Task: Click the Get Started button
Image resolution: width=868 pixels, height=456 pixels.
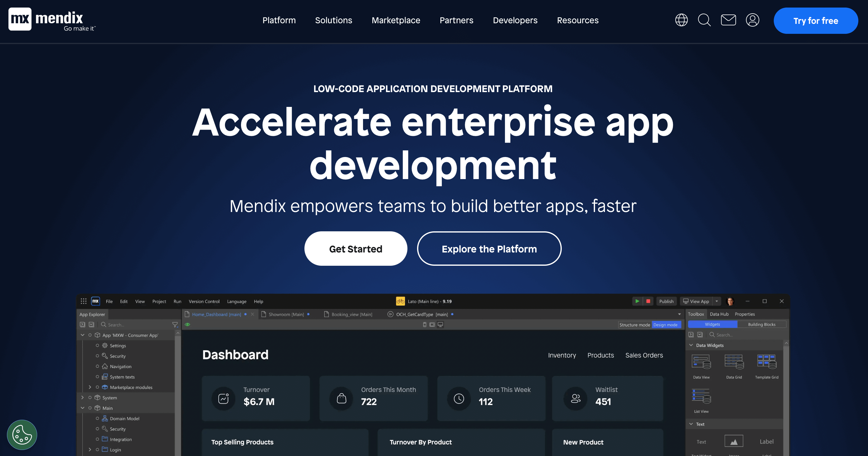Action: 355,248
